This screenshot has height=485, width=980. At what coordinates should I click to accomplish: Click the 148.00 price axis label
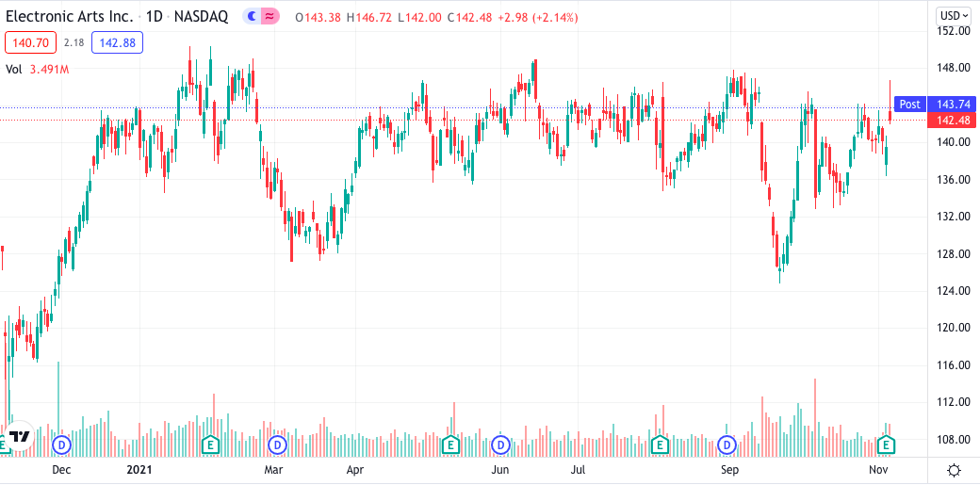(955, 68)
